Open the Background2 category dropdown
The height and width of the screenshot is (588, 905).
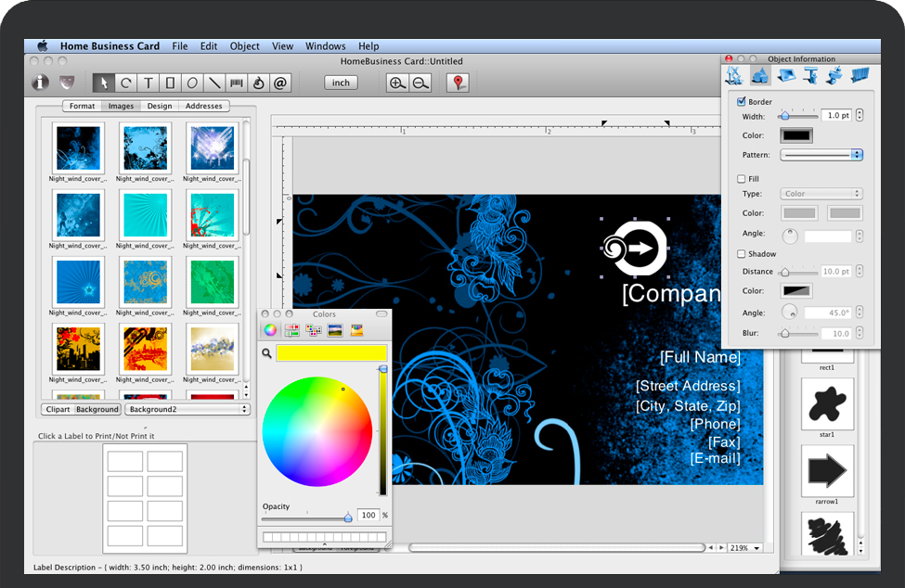click(x=188, y=409)
